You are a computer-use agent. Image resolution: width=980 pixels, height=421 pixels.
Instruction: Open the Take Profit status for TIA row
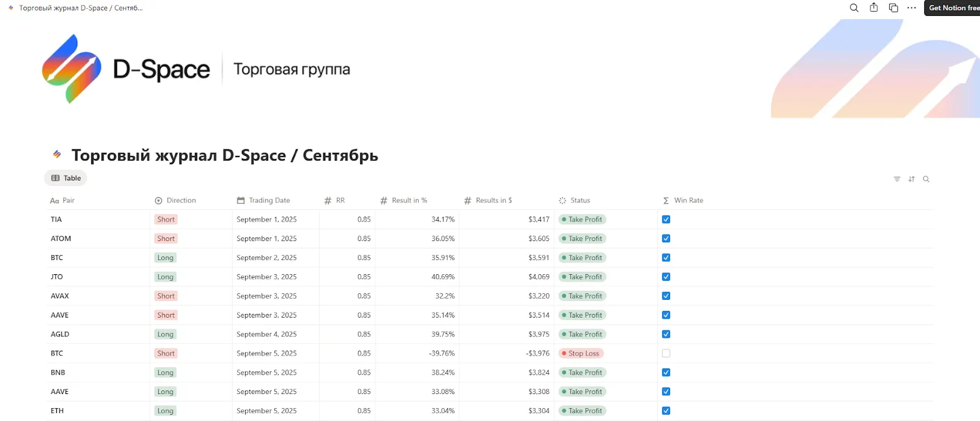tap(582, 219)
